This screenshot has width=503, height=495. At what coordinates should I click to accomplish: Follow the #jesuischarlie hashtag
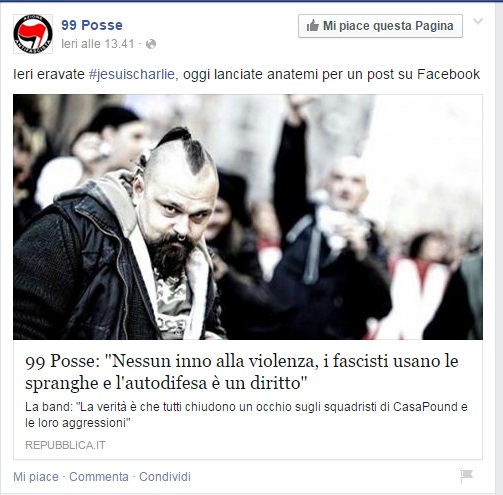click(132, 74)
